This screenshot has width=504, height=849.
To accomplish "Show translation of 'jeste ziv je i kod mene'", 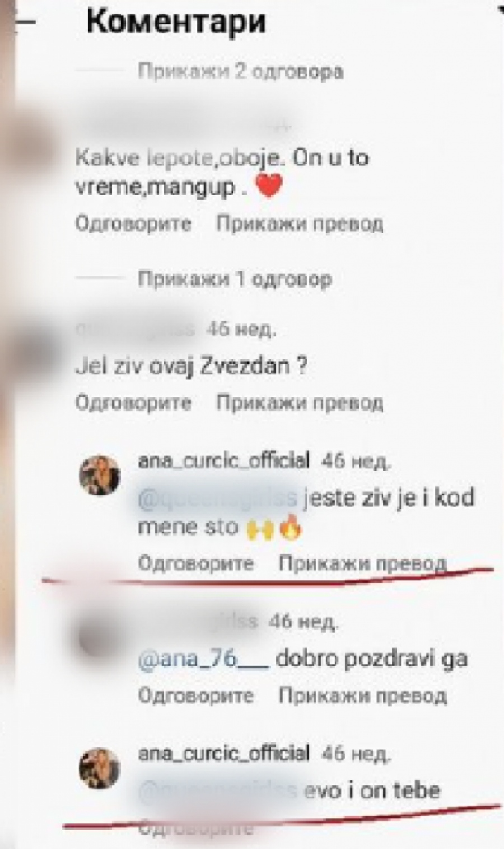I will tap(362, 563).
